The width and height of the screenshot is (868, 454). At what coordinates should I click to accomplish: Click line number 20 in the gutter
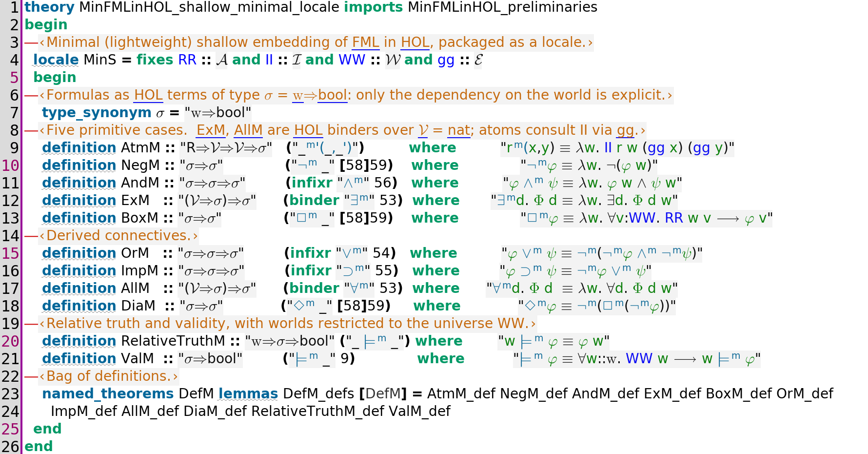(10, 341)
